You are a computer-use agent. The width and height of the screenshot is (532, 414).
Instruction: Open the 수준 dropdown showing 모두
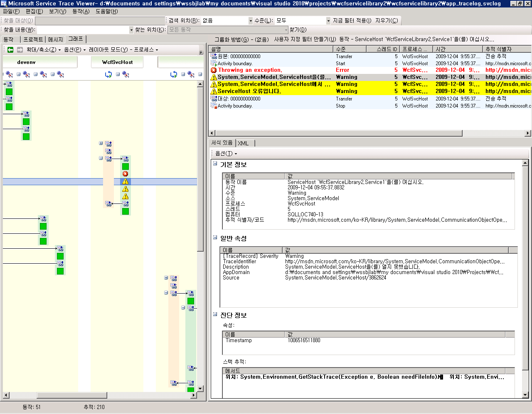click(x=328, y=20)
